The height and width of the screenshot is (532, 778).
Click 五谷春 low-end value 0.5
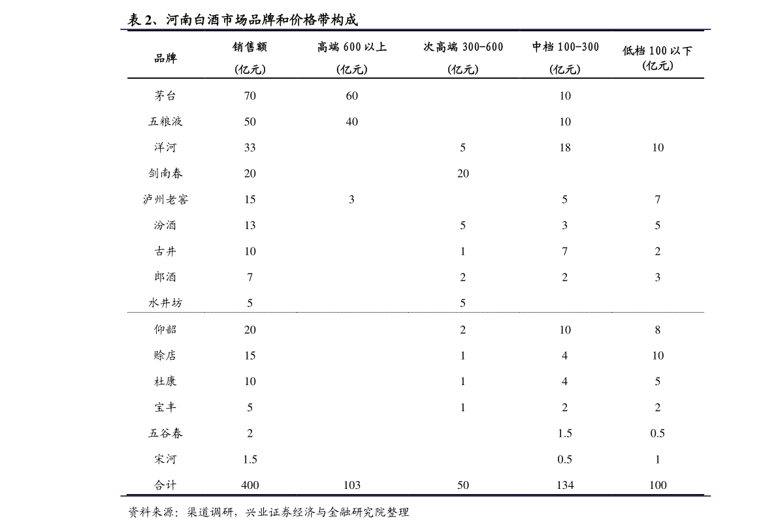point(657,433)
